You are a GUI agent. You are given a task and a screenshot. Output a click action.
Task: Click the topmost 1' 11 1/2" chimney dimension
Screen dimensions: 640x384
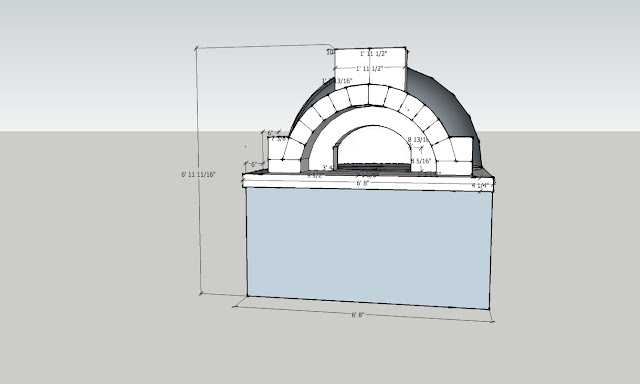(373, 54)
